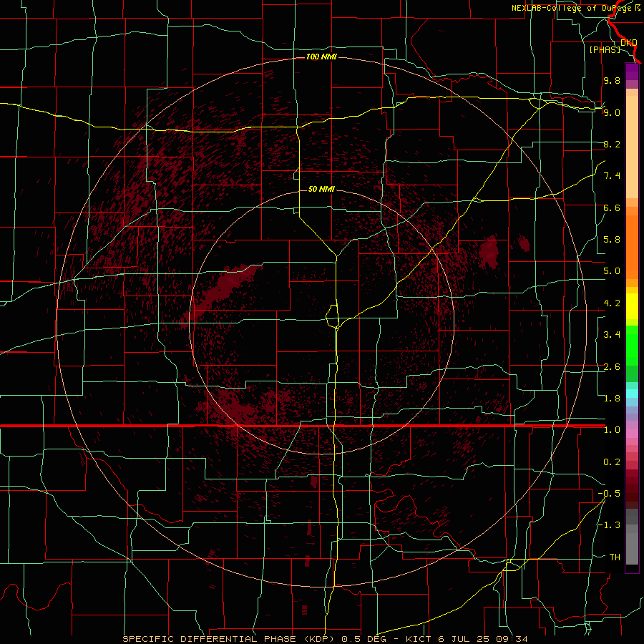Click the "TH" threshold label on the scale
This screenshot has width=644, height=644.
(615, 557)
